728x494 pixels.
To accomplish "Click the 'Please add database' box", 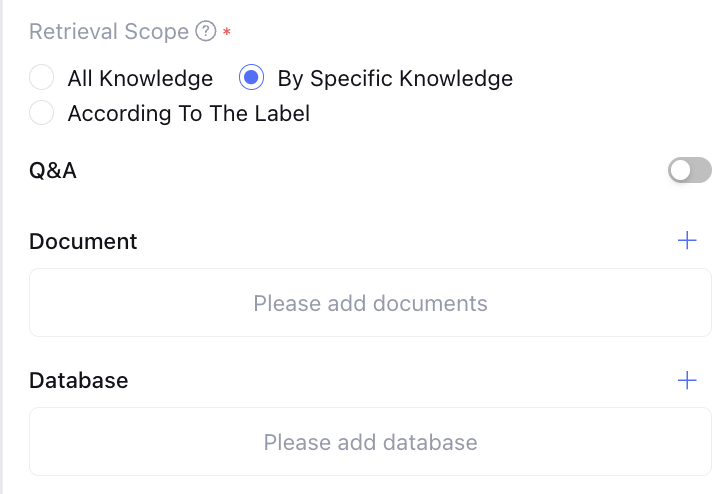I will pyautogui.click(x=370, y=441).
